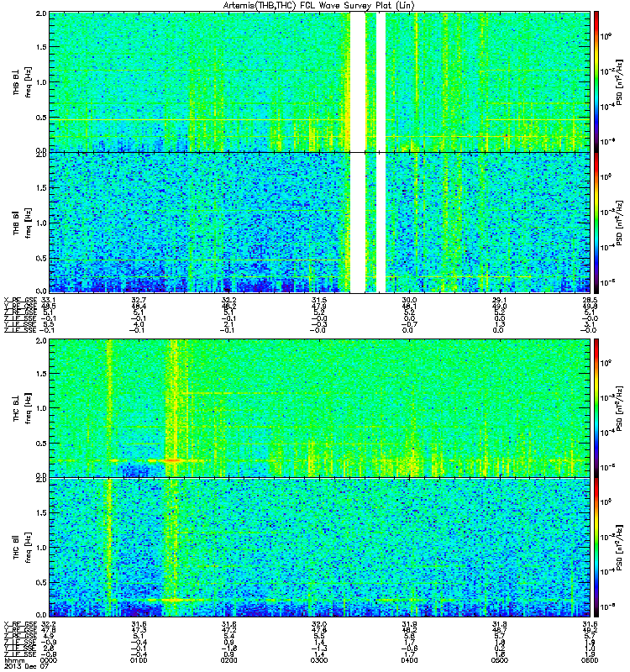Click the THB X_RE_GSE value '29.1'
The height and width of the screenshot is (672, 630).
pos(499,300)
